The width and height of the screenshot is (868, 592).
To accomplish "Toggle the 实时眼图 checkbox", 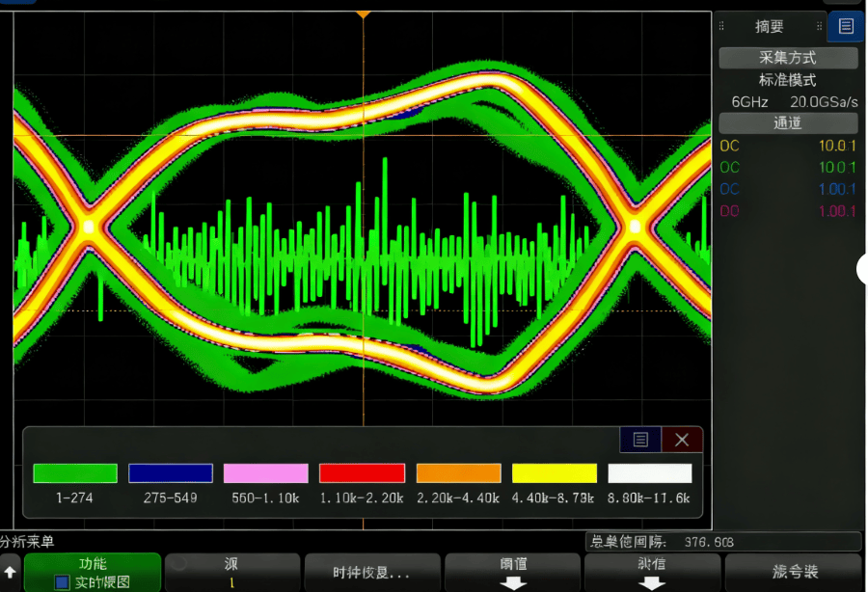I will (62, 582).
